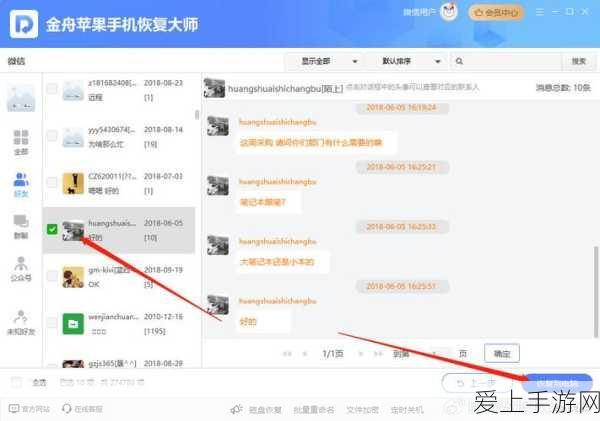
Task: Check the box for contact CZ620011
Action: pyautogui.click(x=52, y=182)
